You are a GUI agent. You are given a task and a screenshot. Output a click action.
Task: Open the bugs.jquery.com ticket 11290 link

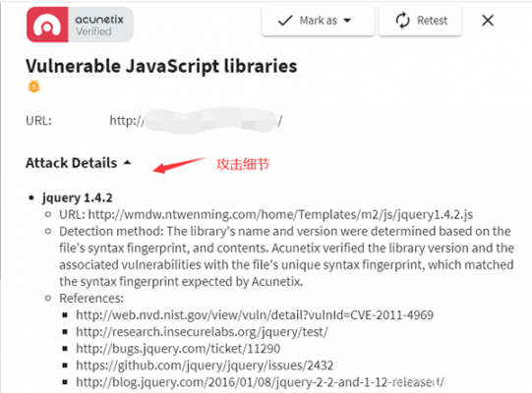pyautogui.click(x=178, y=349)
